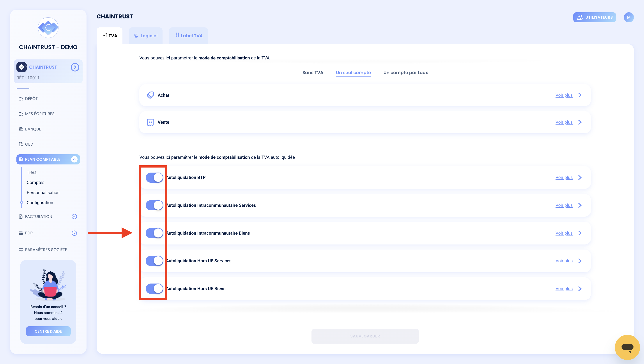Open company switcher circle arrow
This screenshot has height=364, width=644.
click(x=75, y=67)
